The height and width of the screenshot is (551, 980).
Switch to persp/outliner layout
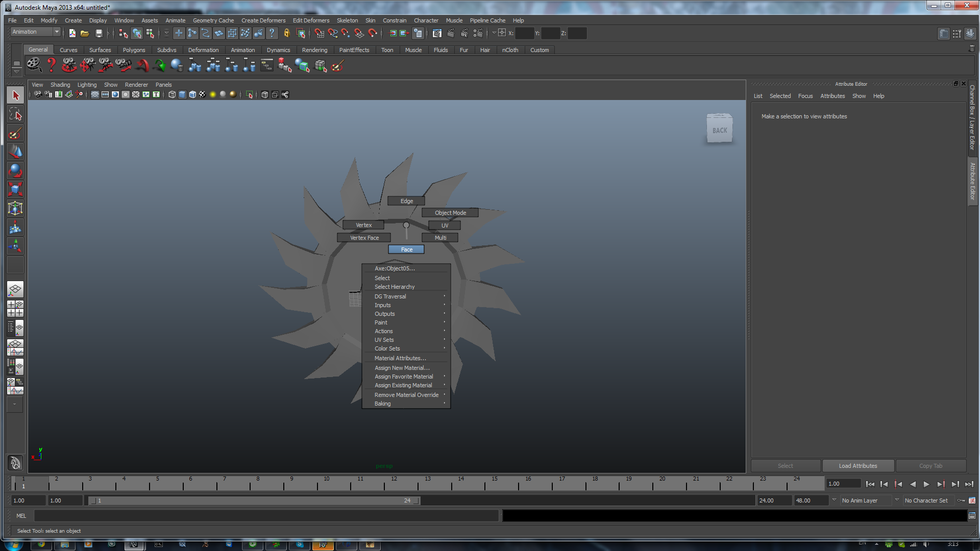tap(15, 328)
